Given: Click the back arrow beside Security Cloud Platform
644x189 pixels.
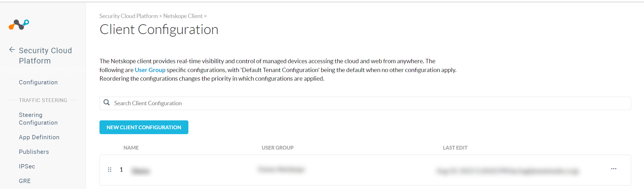Looking at the screenshot, I should 12,50.
